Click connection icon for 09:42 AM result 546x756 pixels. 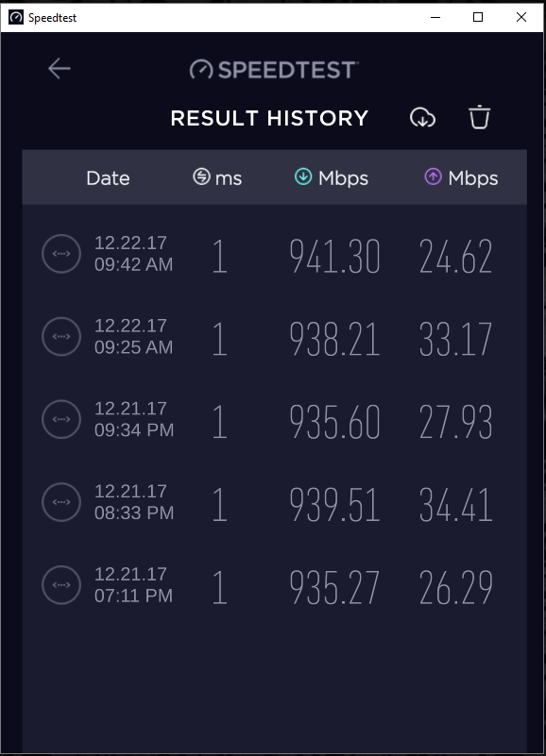point(61,254)
